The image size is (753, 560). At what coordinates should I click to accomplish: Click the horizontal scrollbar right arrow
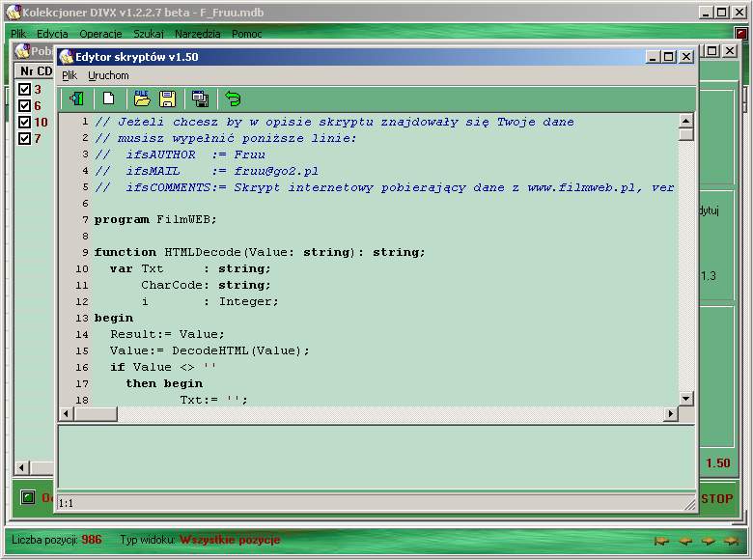click(671, 414)
